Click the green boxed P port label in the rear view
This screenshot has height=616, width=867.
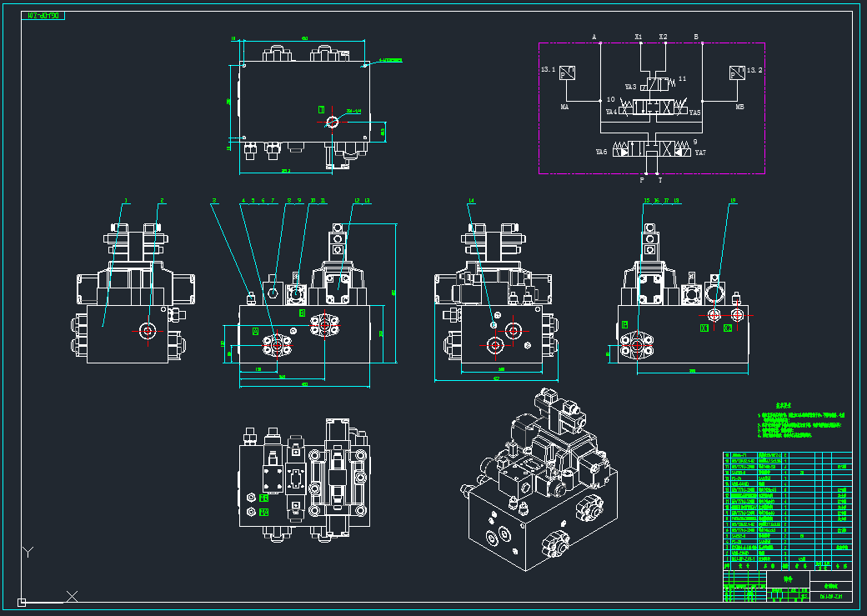(x=624, y=324)
